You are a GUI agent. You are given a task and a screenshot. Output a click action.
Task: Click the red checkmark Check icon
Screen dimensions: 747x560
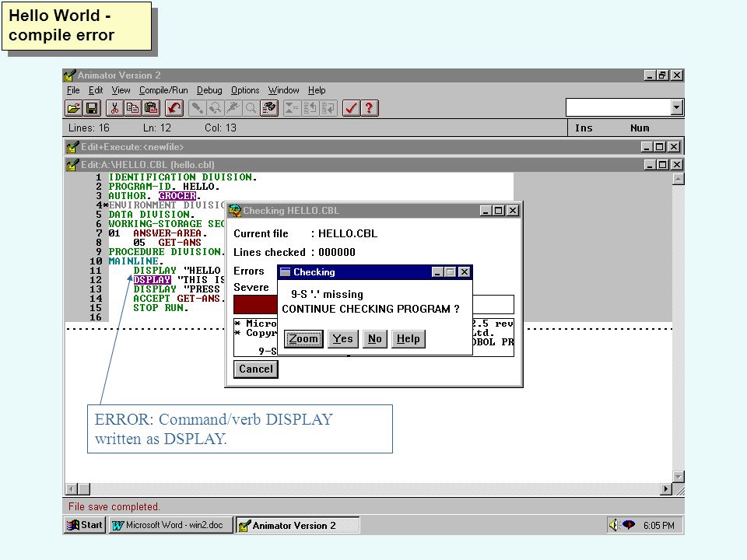351,108
